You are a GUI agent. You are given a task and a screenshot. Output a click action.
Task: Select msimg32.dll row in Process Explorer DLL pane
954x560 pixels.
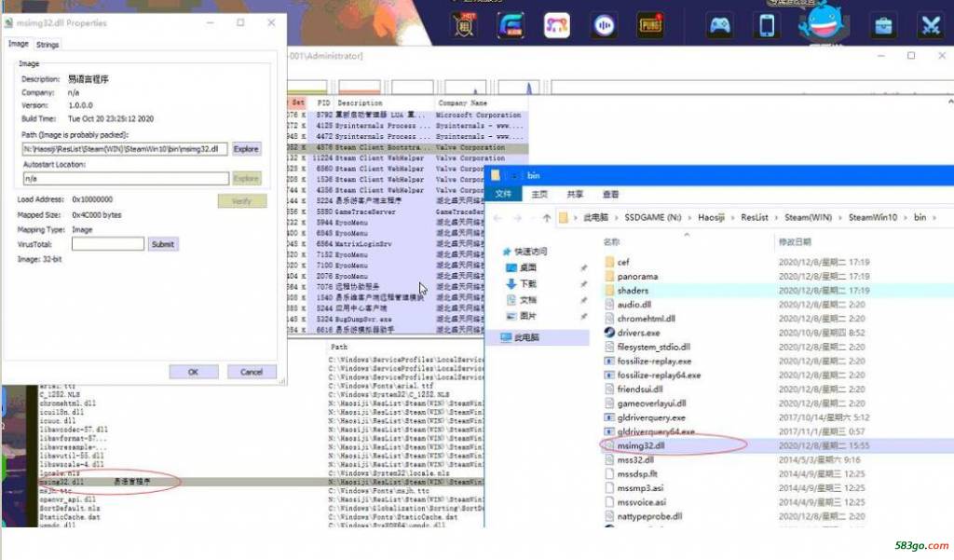(261, 482)
